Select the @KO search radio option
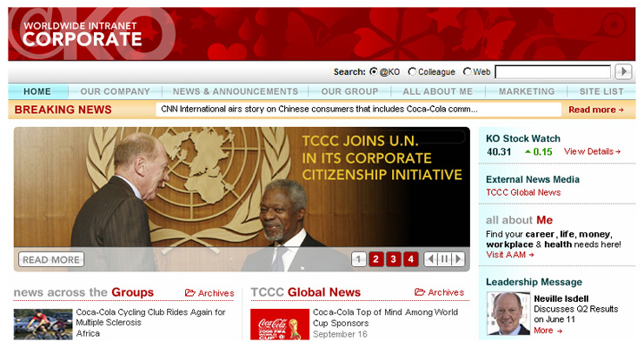The width and height of the screenshot is (644, 348). [374, 71]
